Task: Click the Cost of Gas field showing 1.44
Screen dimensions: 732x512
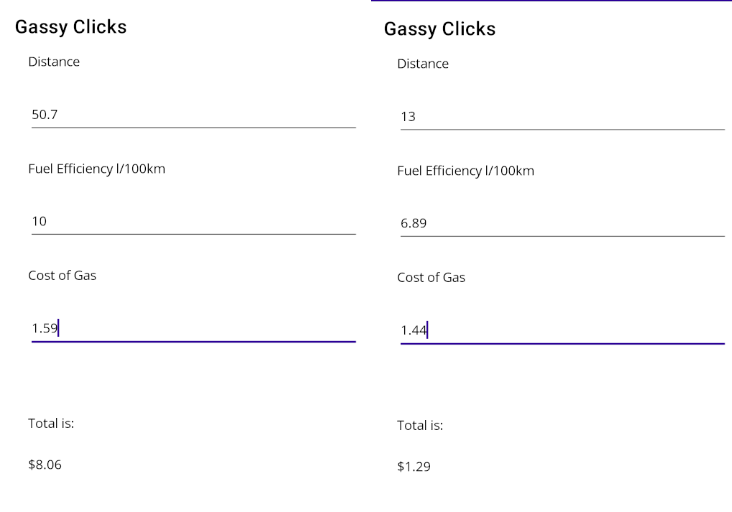Action: tap(563, 330)
